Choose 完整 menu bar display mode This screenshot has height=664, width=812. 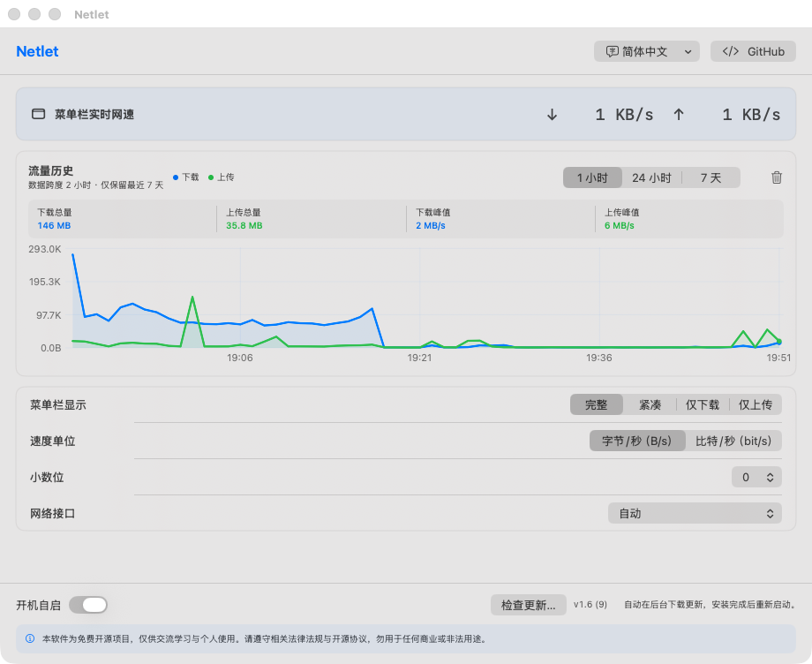pos(596,404)
